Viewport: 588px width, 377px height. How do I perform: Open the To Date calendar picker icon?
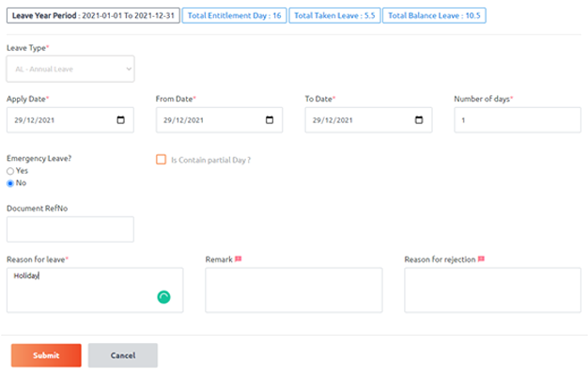click(x=419, y=120)
